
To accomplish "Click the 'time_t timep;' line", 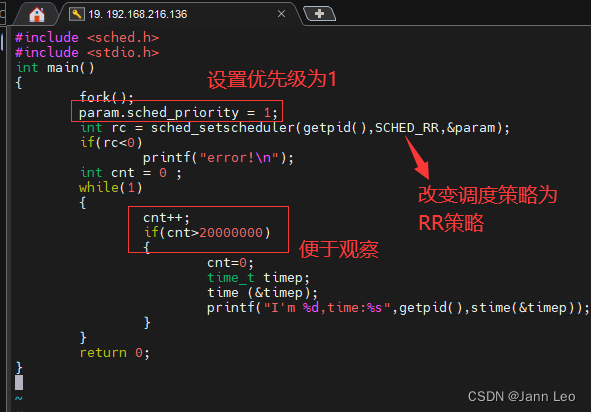I will tap(258, 278).
